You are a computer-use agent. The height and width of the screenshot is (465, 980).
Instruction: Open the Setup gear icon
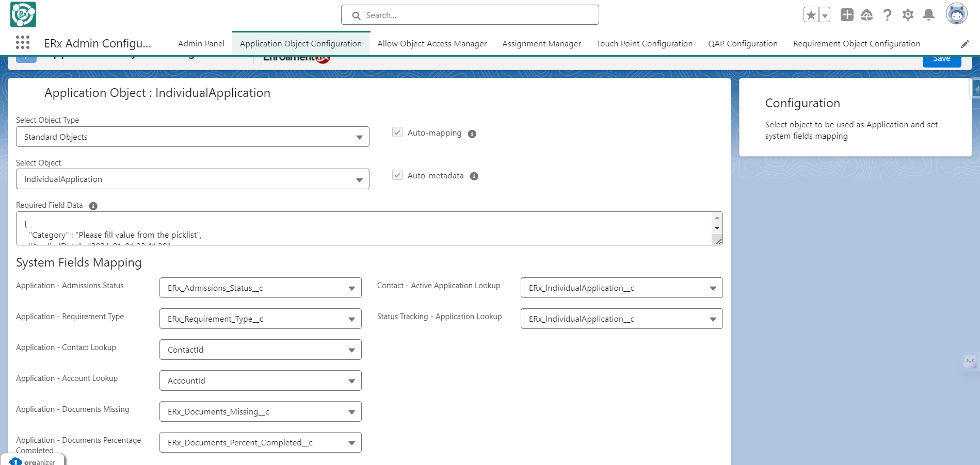[x=908, y=15]
